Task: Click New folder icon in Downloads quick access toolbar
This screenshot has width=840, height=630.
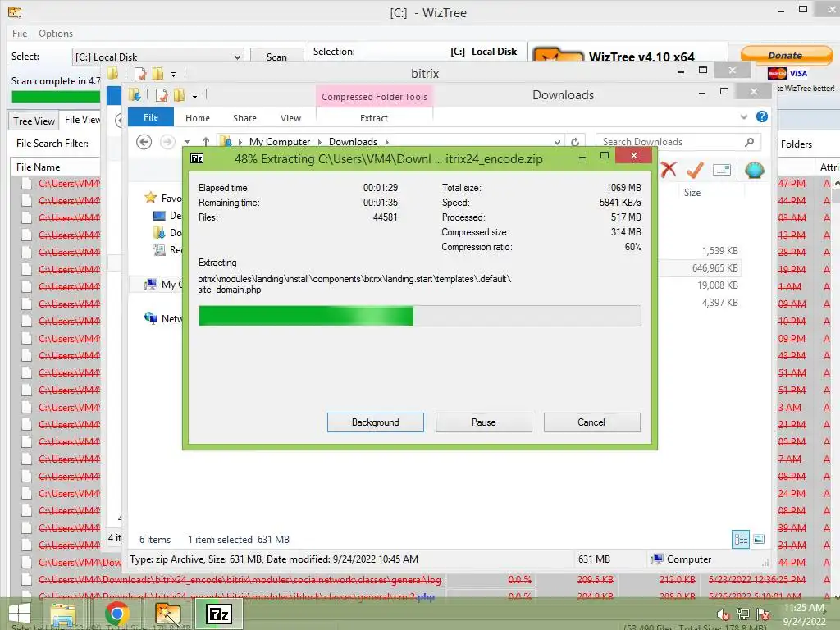Action: tap(179, 95)
